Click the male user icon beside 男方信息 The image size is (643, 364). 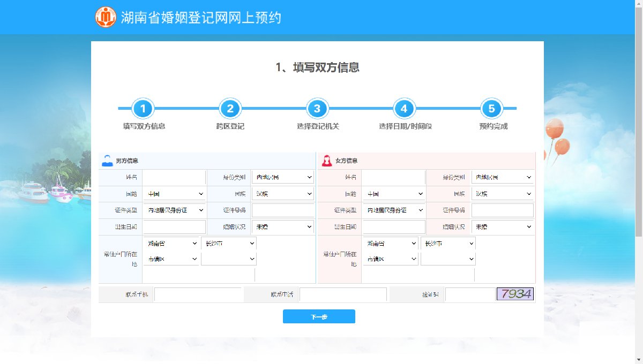(x=107, y=161)
